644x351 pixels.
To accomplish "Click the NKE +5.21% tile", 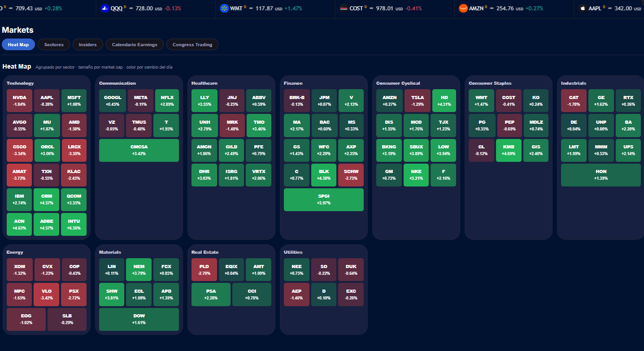I will (416, 175).
